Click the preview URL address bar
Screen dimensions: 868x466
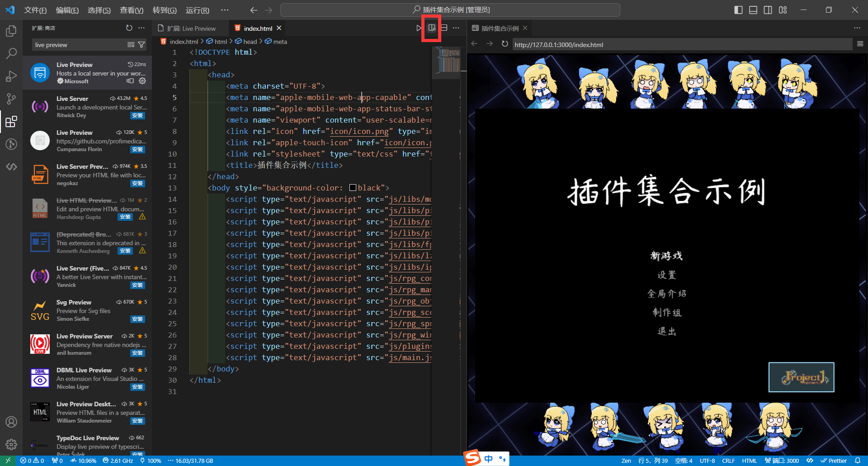(x=682, y=45)
